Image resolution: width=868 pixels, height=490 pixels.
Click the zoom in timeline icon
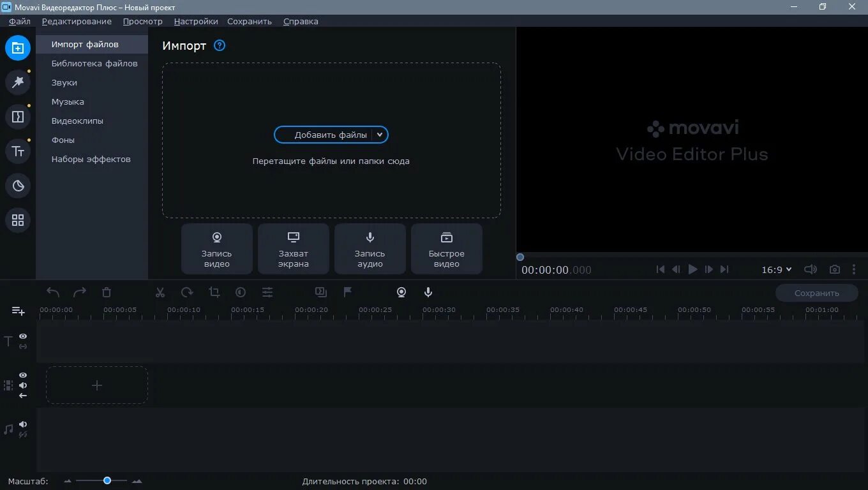(x=137, y=481)
